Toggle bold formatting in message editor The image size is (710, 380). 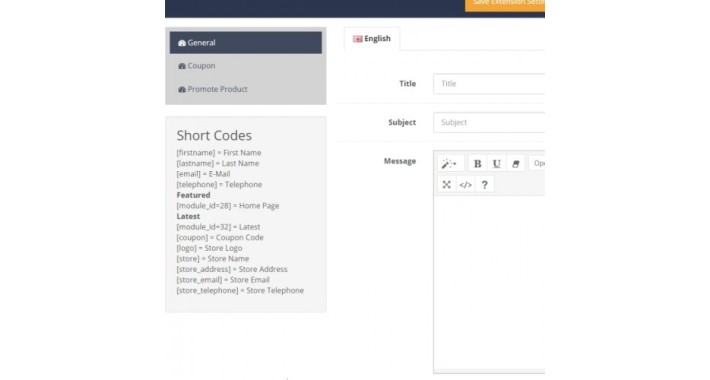tap(477, 164)
